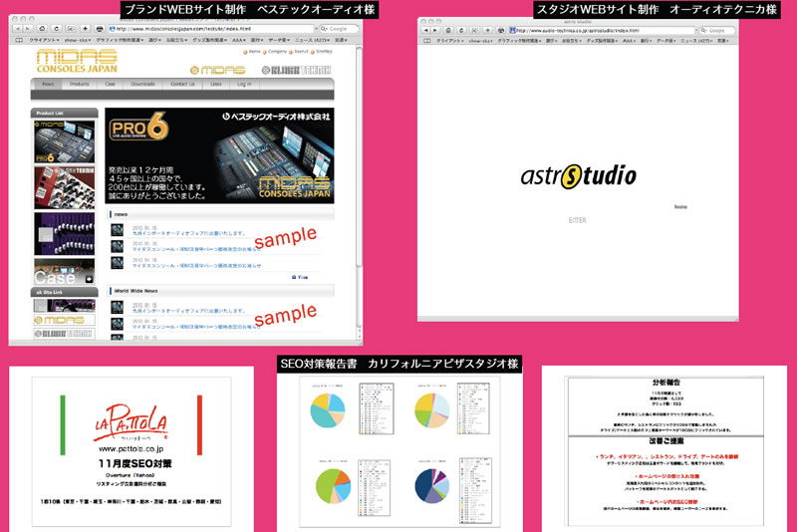Click ENTER on the astro studio page
This screenshot has height=532, width=797.
(578, 220)
